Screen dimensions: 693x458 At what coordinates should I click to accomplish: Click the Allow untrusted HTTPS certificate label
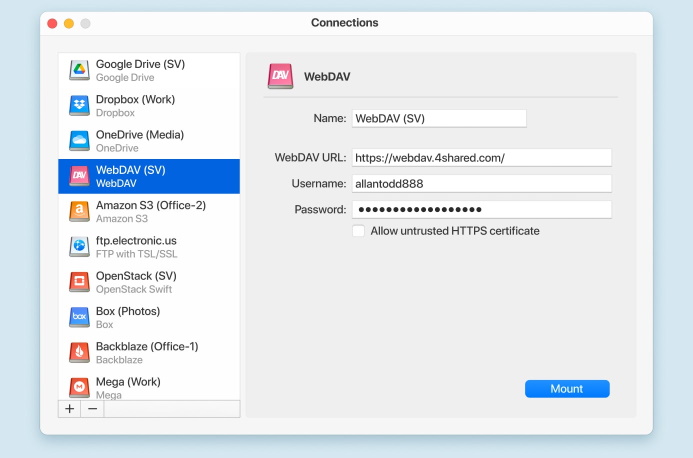coord(455,231)
